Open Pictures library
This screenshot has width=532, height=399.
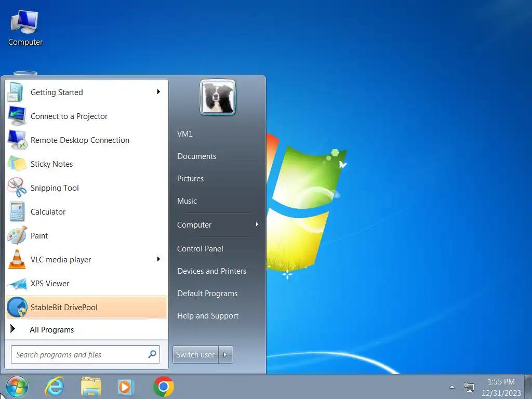(190, 179)
